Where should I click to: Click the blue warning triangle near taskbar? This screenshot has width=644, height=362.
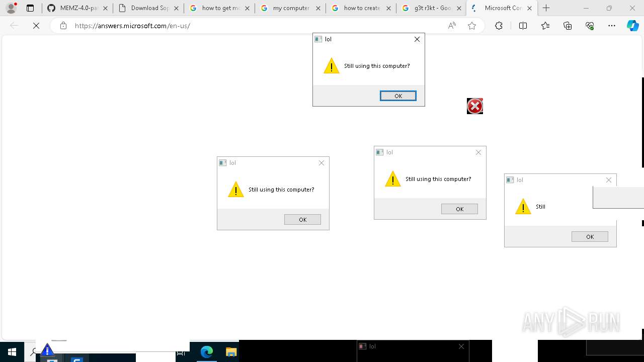pos(47,350)
